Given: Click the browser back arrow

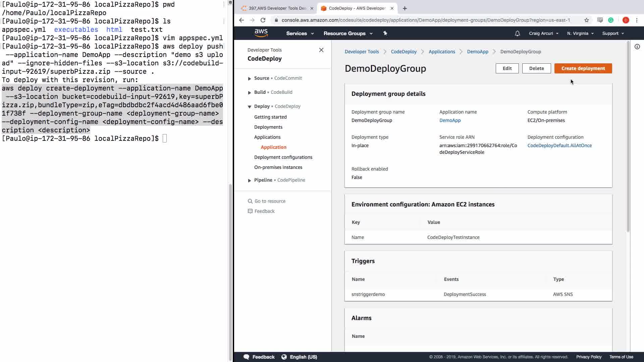Looking at the screenshot, I should click(241, 20).
